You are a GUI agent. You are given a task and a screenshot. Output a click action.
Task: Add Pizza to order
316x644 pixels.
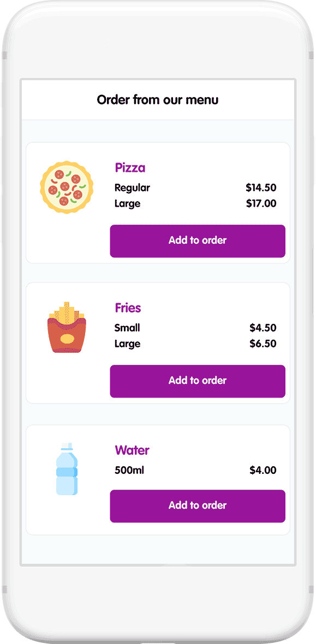pyautogui.click(x=198, y=241)
